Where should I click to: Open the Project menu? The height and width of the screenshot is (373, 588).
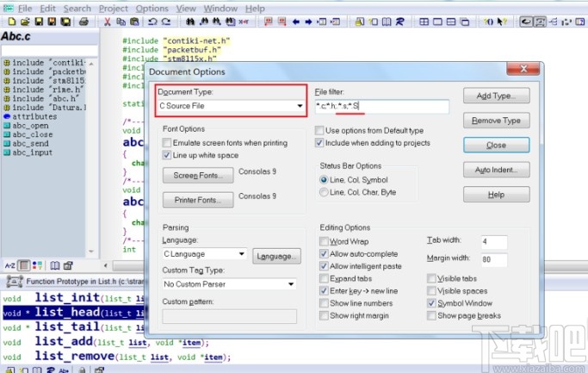pyautogui.click(x=114, y=9)
